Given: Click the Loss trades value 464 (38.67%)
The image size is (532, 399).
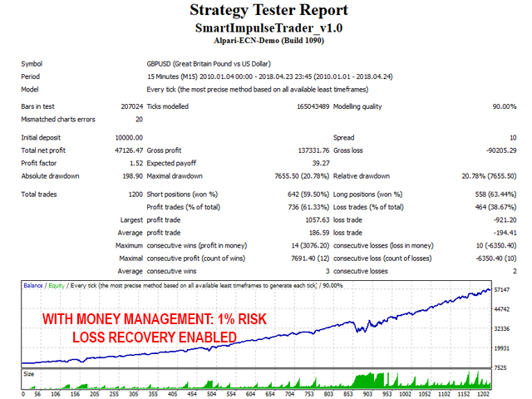Looking at the screenshot, I should (495, 207).
